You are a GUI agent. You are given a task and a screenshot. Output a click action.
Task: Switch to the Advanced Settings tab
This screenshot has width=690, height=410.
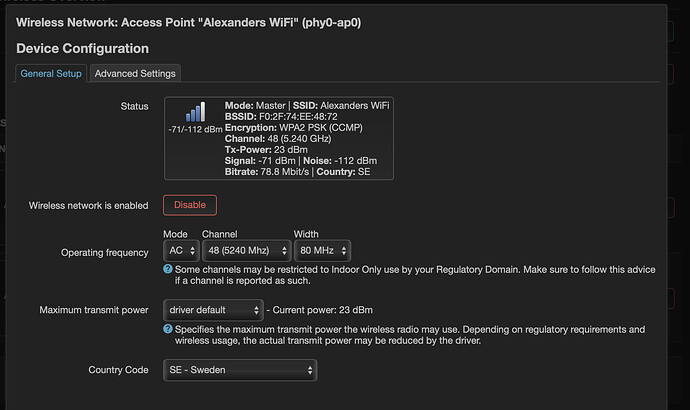pyautogui.click(x=135, y=73)
